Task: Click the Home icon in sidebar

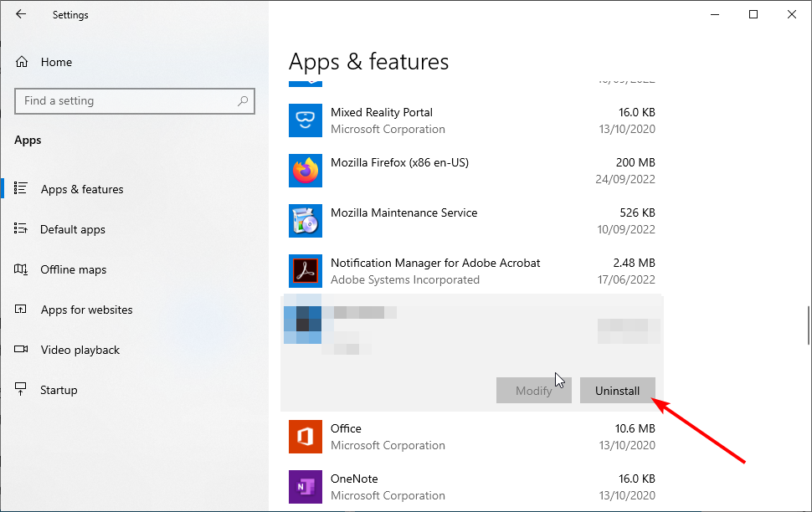Action: click(22, 62)
